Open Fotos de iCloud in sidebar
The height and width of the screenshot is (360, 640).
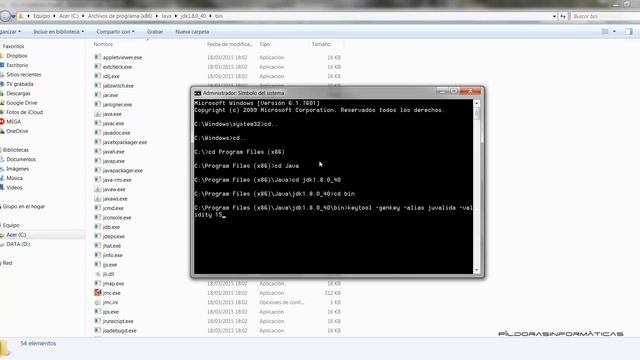point(24,112)
